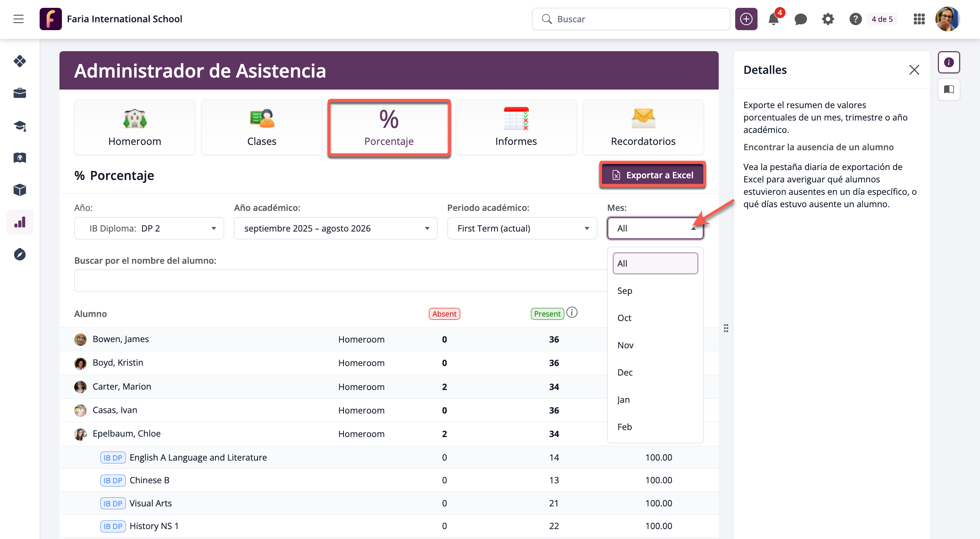980x539 pixels.
Task: Open the book guide icon on right
Action: click(949, 89)
